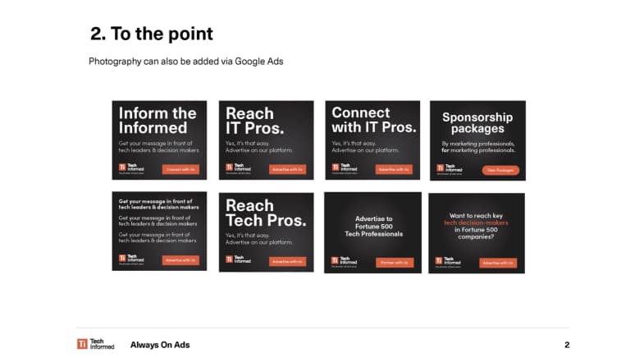Select the ad with repeated 'Get your message' text

coord(159,231)
